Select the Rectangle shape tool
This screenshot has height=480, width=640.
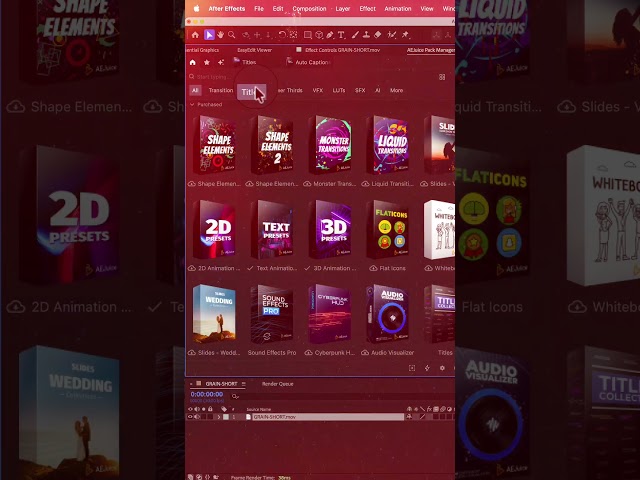[308, 35]
